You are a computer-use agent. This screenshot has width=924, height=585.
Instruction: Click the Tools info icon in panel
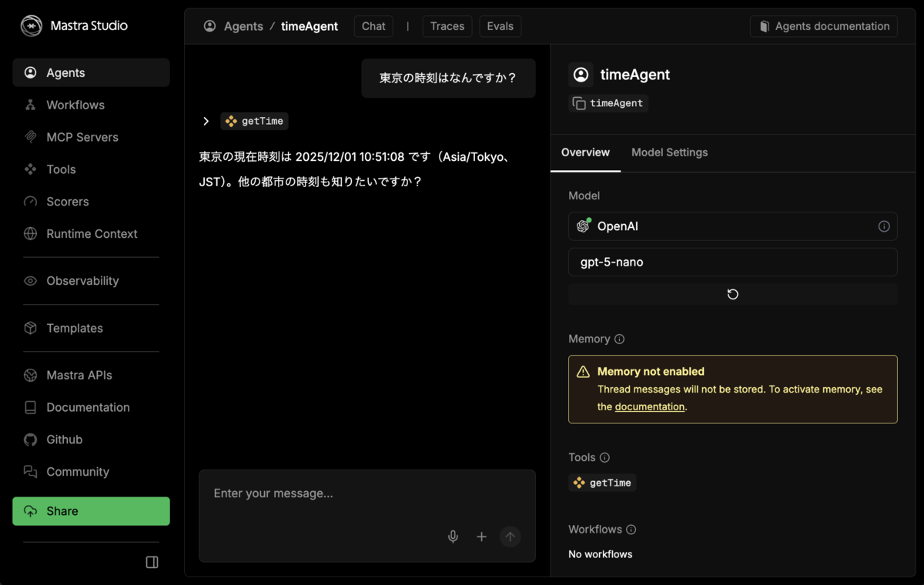click(x=604, y=457)
